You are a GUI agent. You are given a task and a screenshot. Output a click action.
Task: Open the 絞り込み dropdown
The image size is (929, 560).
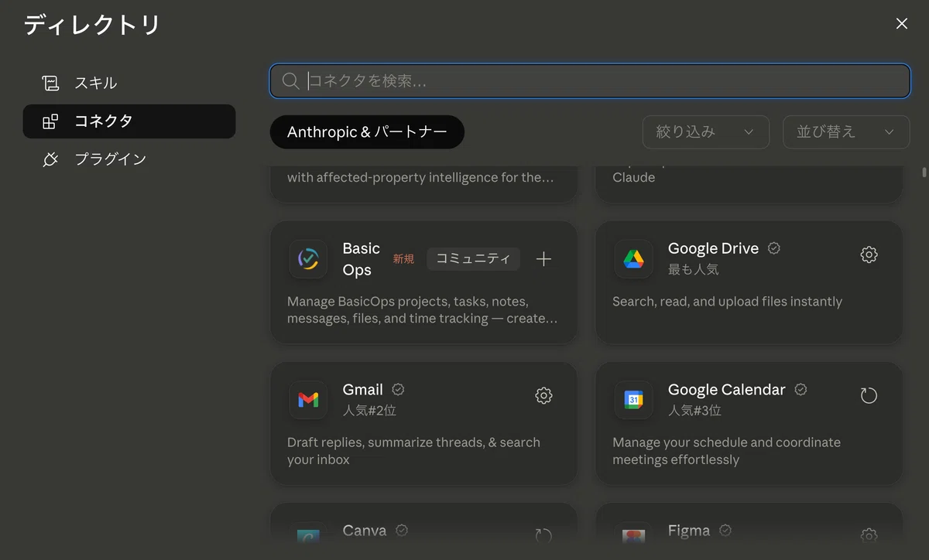(x=706, y=132)
